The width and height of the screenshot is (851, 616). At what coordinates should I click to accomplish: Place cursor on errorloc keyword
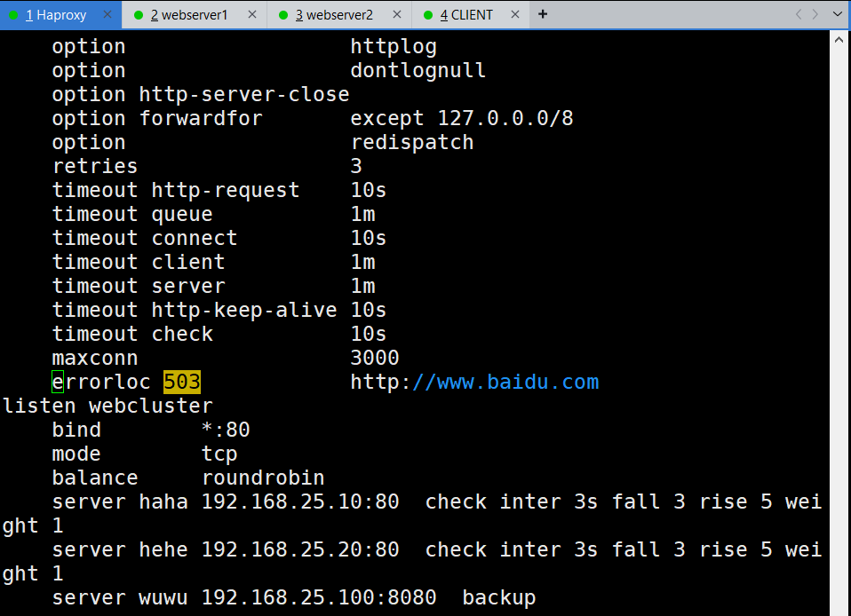pyautogui.click(x=101, y=382)
